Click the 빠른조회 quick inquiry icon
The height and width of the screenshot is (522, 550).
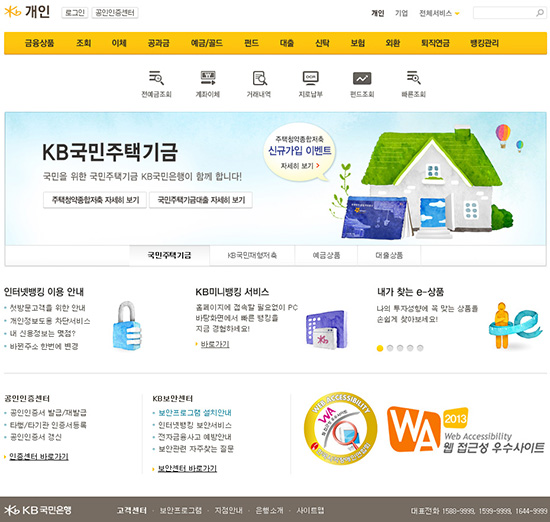414,78
